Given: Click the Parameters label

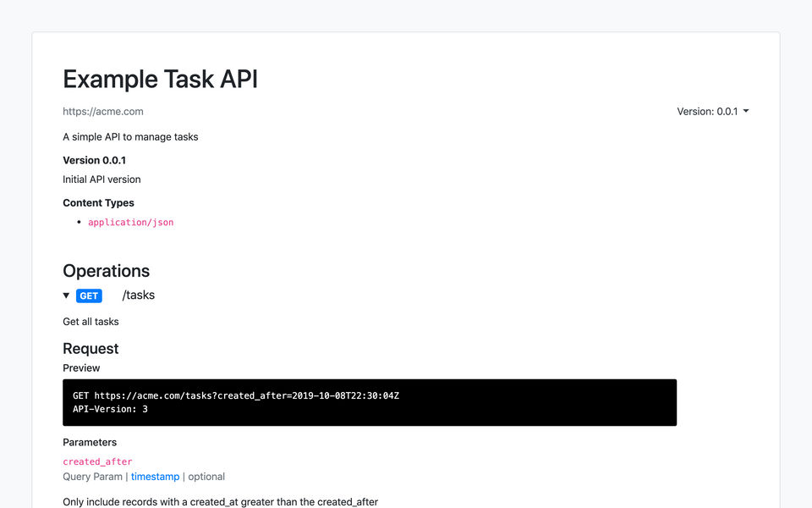Looking at the screenshot, I should (90, 442).
